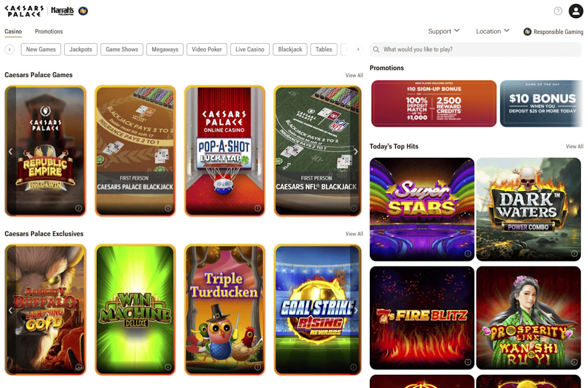Click the Caesars Palace logo
This screenshot has height=388, width=588.
click(x=25, y=11)
